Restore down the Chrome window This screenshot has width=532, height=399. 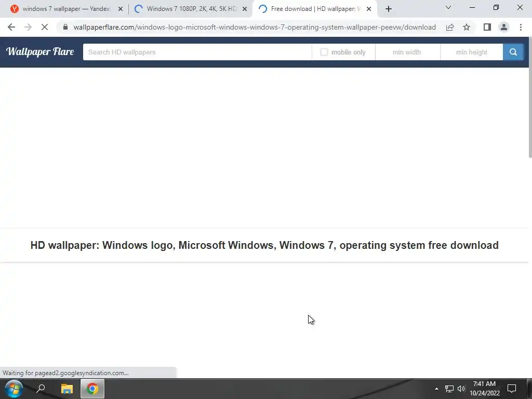(x=496, y=7)
